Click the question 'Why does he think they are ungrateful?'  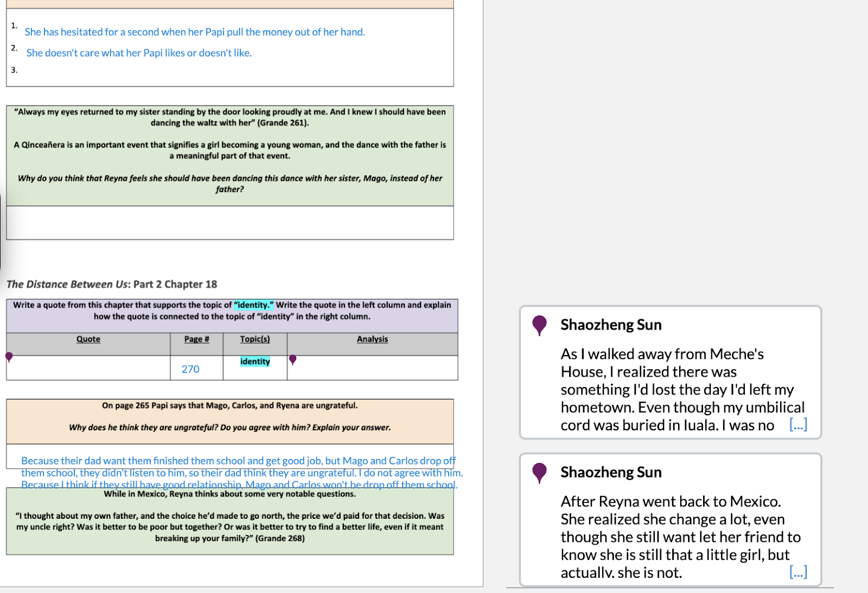[x=230, y=428]
